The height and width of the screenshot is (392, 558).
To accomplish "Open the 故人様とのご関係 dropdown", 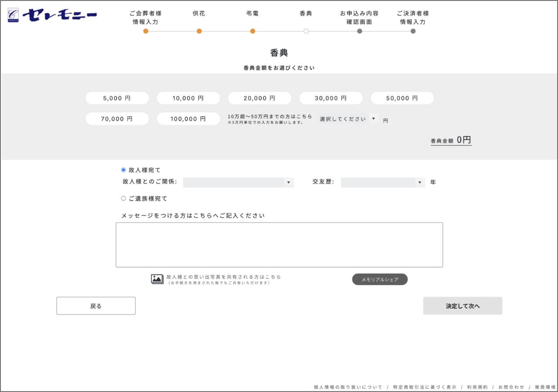I will [x=238, y=182].
